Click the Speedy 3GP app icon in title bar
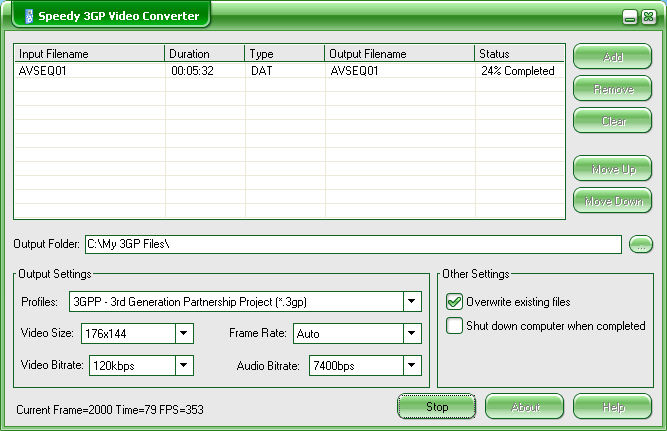 (x=29, y=17)
